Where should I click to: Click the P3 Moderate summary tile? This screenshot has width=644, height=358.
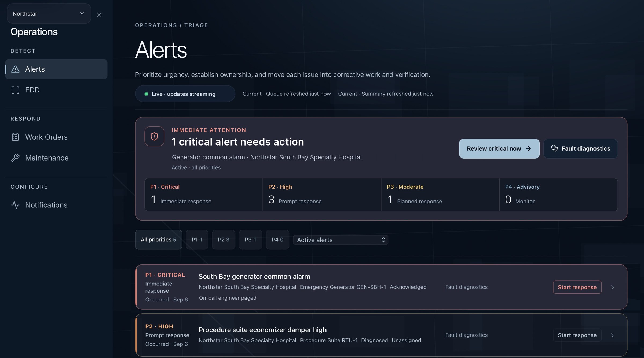[x=440, y=195]
